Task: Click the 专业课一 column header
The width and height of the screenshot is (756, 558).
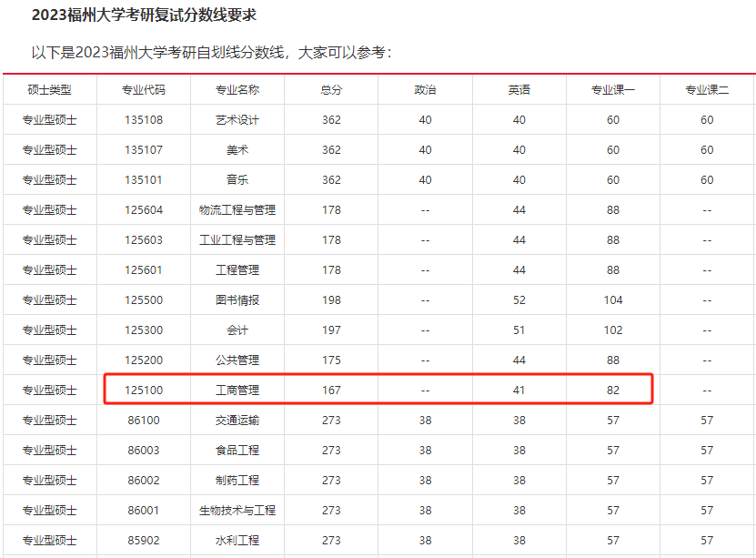Action: 613,90
